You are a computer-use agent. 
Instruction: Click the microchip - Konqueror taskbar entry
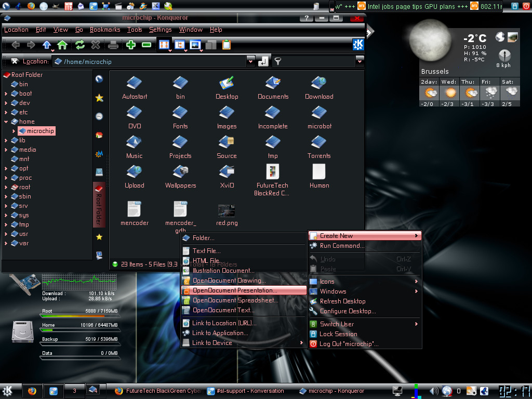[332, 391]
